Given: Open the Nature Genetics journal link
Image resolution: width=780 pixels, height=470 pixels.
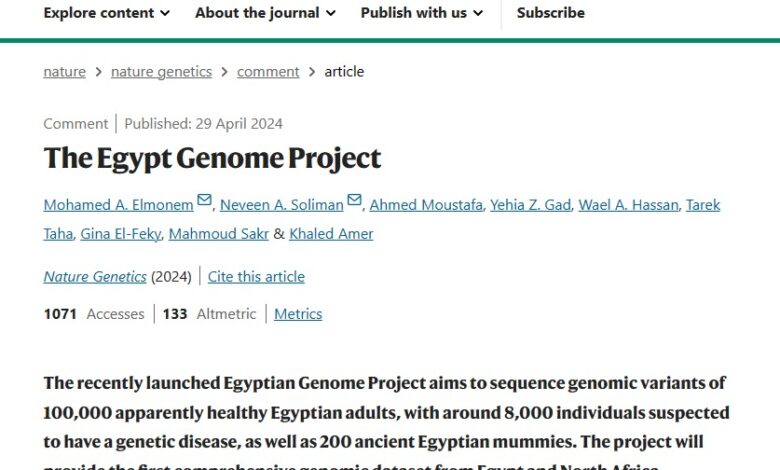Looking at the screenshot, I should pos(95,277).
